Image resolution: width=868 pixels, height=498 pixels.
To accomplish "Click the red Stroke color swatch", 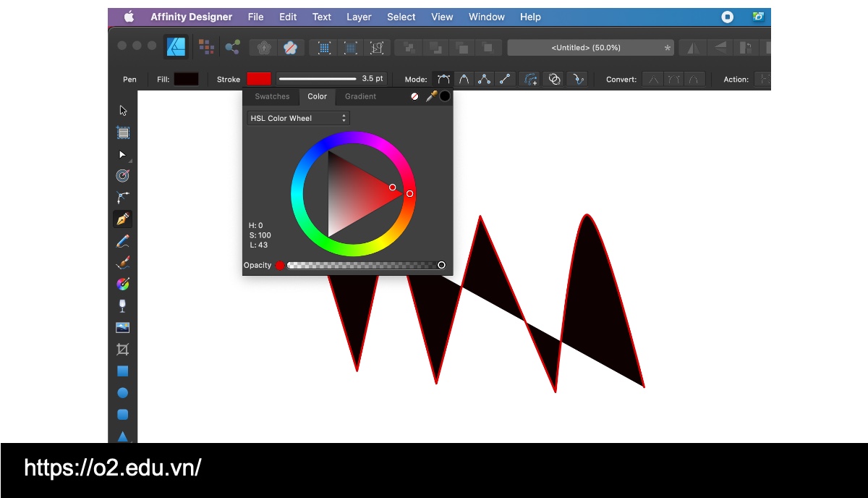I will coord(259,79).
